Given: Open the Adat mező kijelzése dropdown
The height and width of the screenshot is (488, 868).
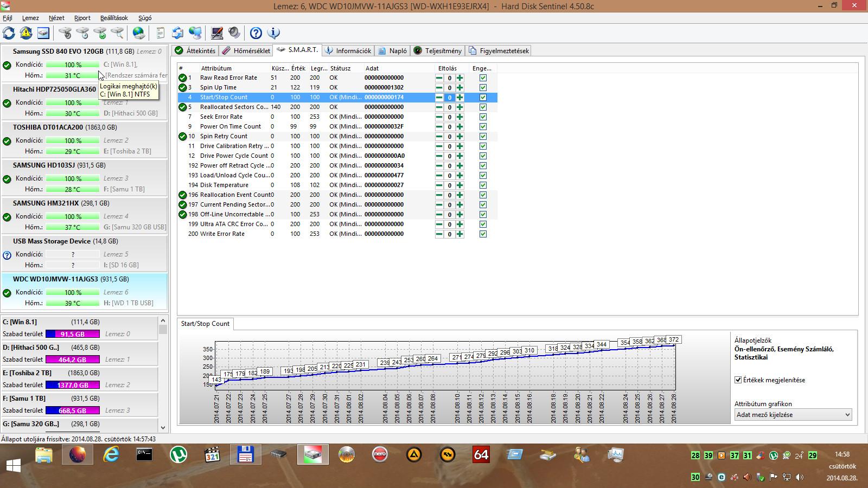Looking at the screenshot, I should click(x=793, y=415).
